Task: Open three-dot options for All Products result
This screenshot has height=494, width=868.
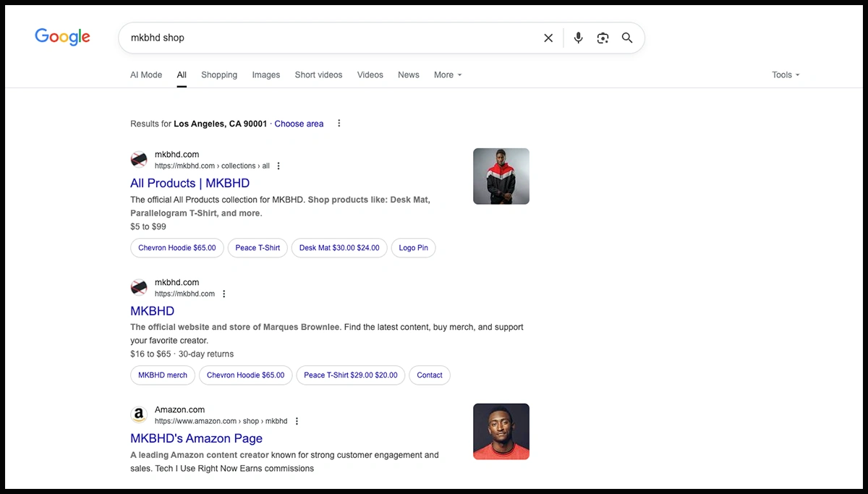Action: [x=278, y=166]
